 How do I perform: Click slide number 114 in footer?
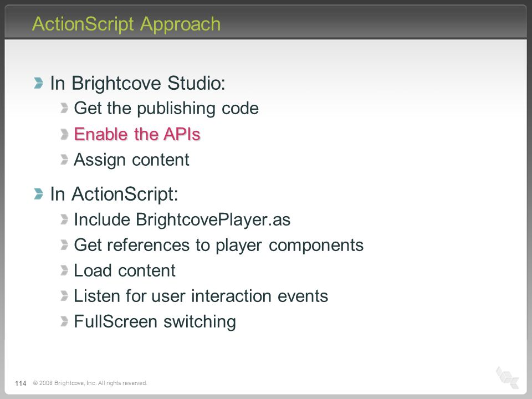click(x=21, y=383)
